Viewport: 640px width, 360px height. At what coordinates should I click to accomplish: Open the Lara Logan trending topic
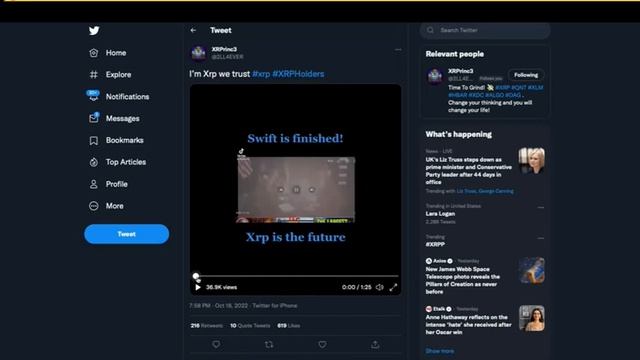(440, 214)
